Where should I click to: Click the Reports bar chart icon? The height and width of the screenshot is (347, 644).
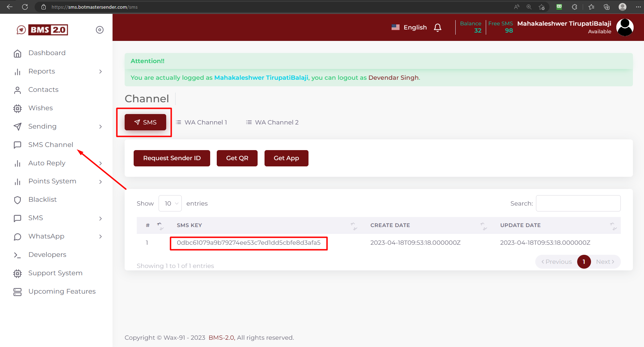[18, 71]
